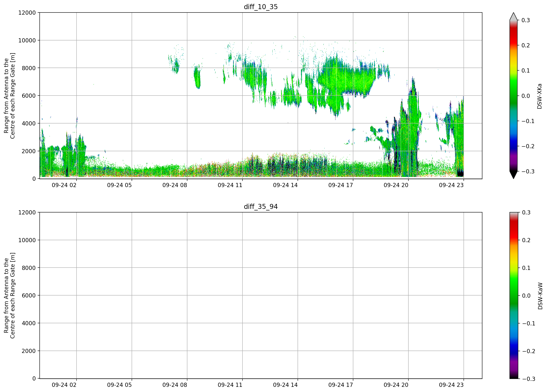Click the 8000 tick label in diff_35_94 plot
The height and width of the screenshot is (392, 547).
tap(29, 268)
